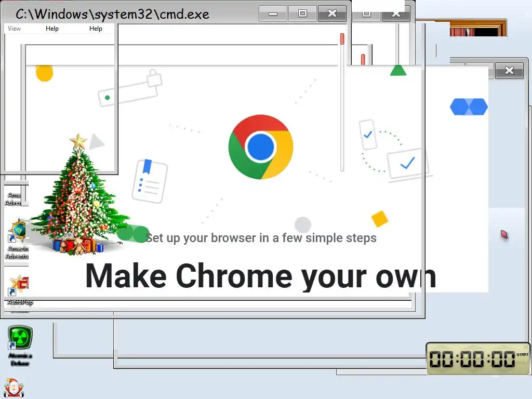Click the 'Make Chrome your own' heading
Viewport: 532px width, 399px height.
[261, 276]
